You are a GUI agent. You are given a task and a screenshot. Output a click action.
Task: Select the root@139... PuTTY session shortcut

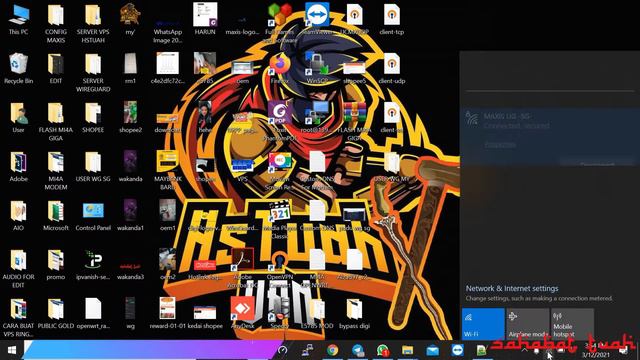[317, 118]
